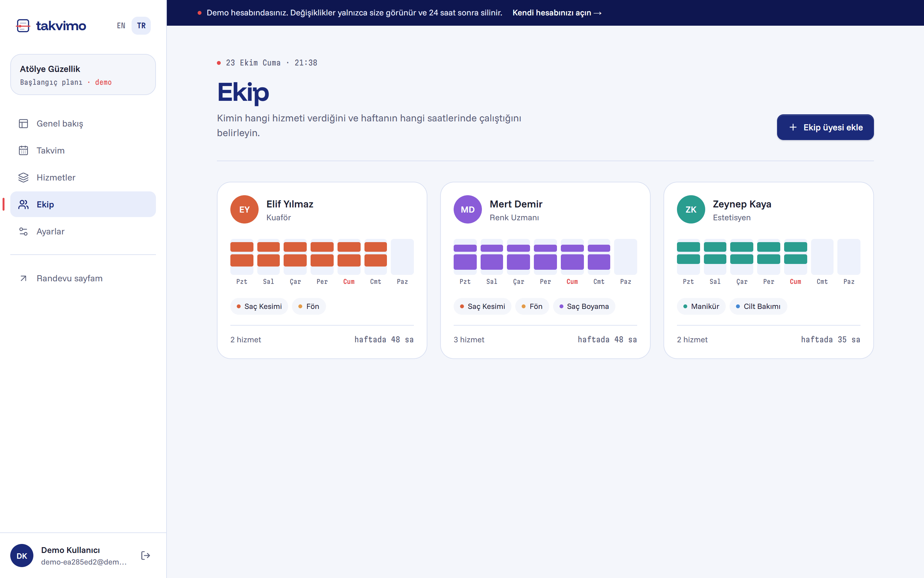Screen dimensions: 924x578
Task: Click the Ayarlar sliders icon
Action: 23,231
